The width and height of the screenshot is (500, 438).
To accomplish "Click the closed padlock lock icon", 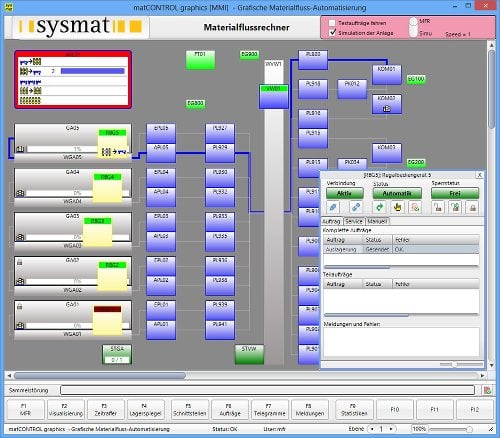I will [x=473, y=207].
